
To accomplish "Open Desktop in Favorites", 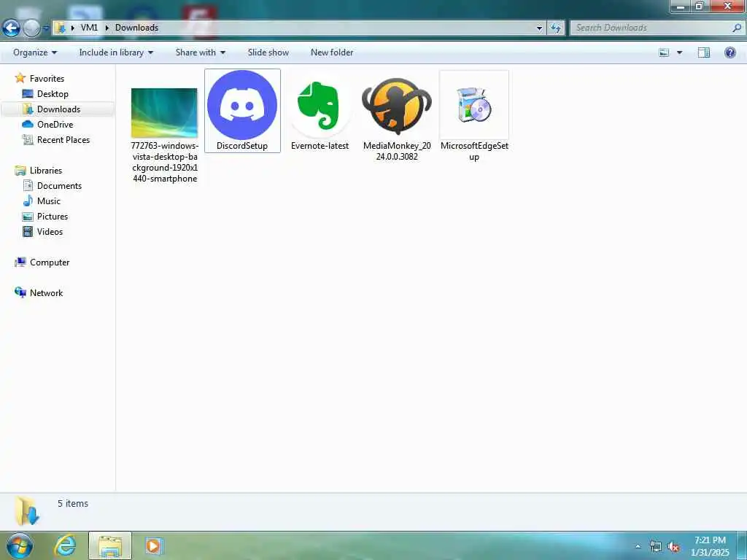I will tap(53, 94).
